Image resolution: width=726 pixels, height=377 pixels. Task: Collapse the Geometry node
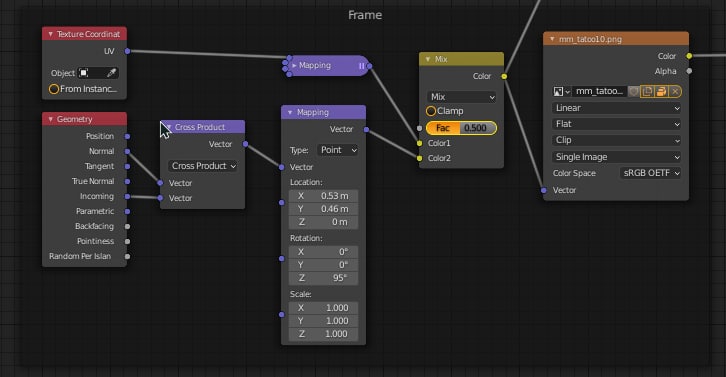pos(50,119)
